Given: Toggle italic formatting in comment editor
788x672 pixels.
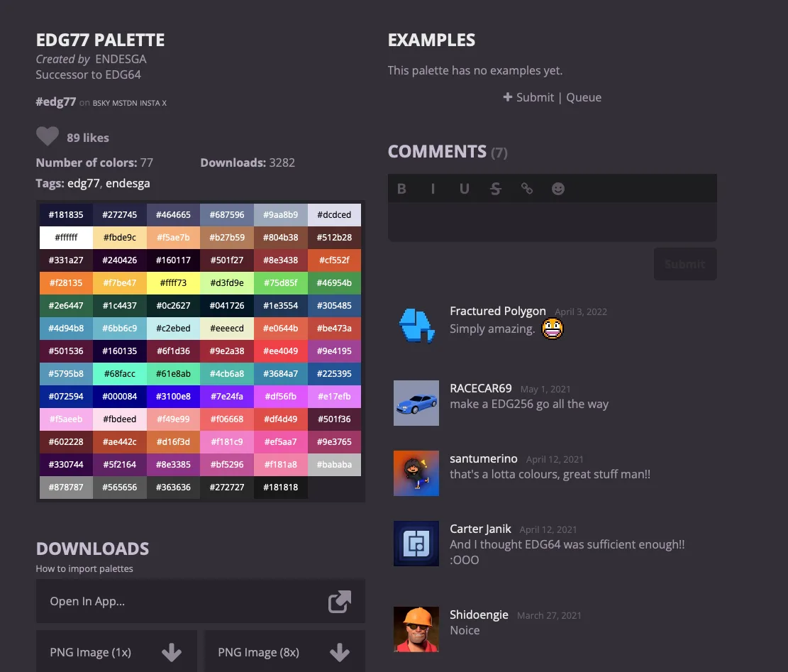Looking at the screenshot, I should pyautogui.click(x=433, y=189).
